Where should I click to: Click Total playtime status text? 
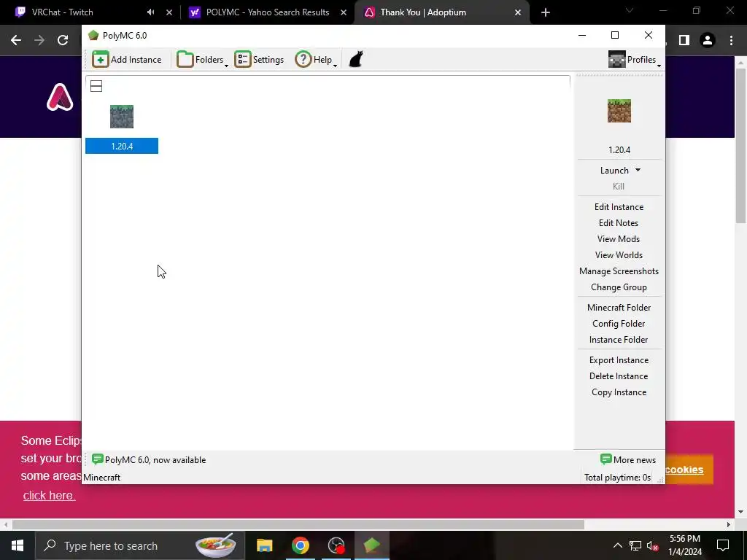617,478
